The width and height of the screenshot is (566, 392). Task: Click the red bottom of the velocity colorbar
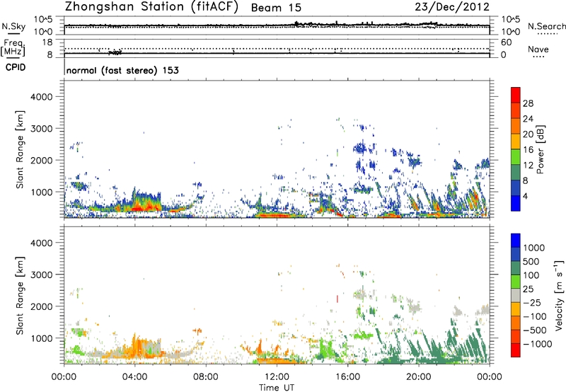(x=516, y=350)
